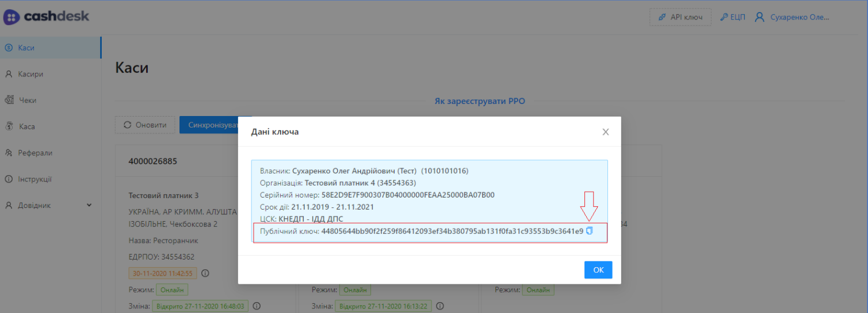Copy the public key with copy icon
The image size is (868, 313).
click(589, 231)
